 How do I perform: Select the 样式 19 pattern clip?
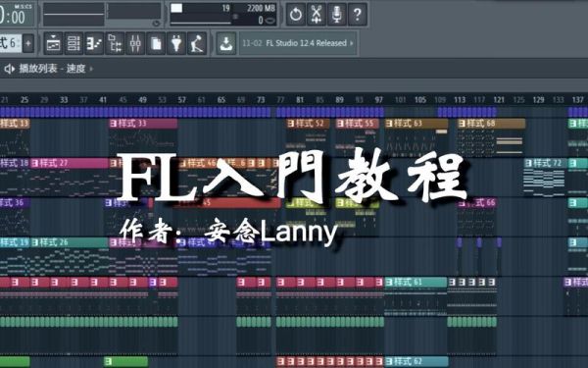[x=15, y=242]
